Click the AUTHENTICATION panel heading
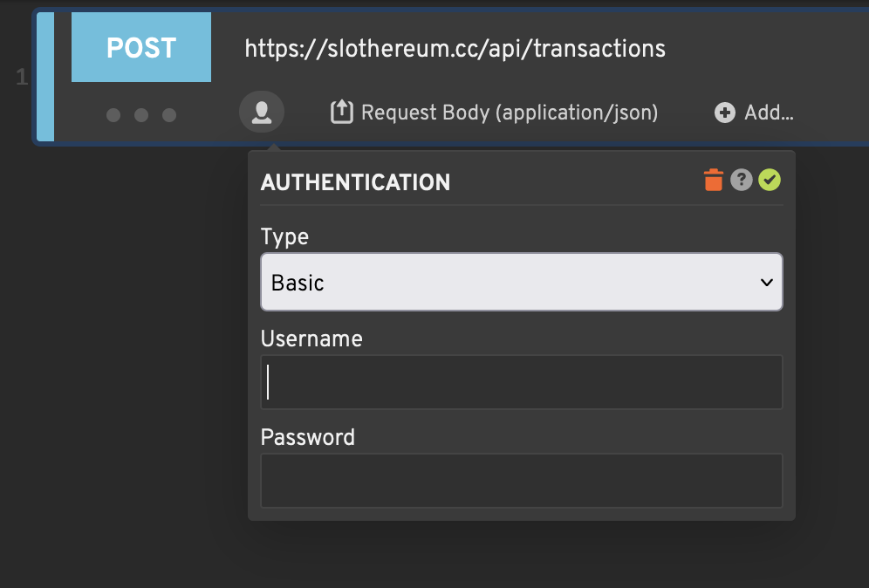The width and height of the screenshot is (869, 588). point(355,182)
